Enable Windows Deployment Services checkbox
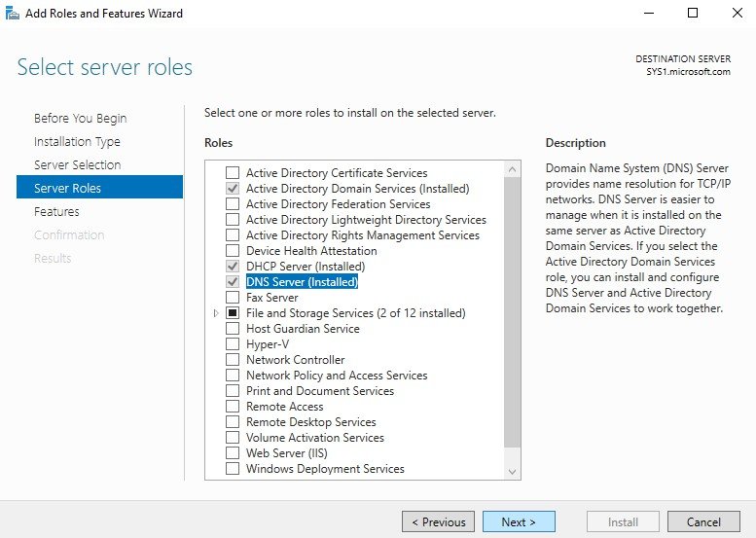This screenshot has width=756, height=538. (x=233, y=469)
